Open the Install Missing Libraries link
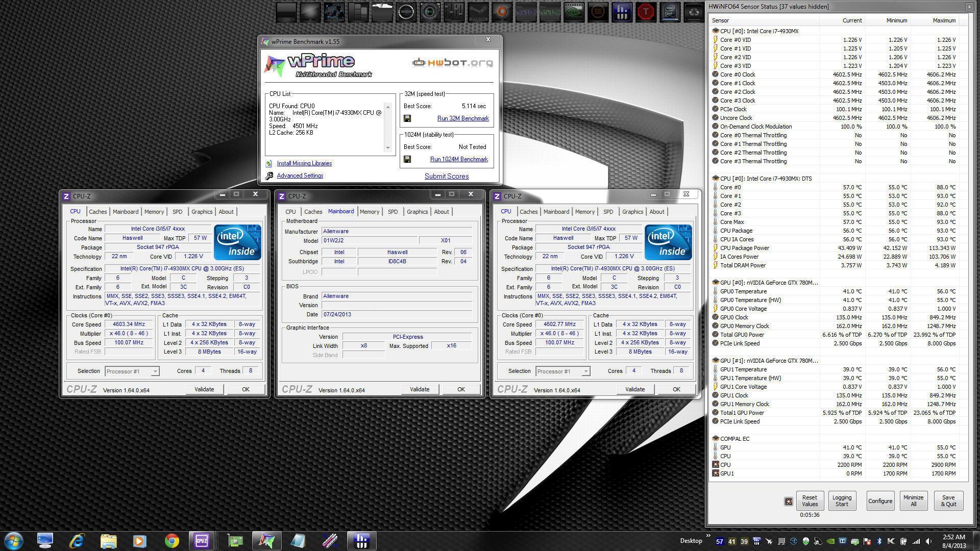Screen dimensions: 980x551 [x=304, y=163]
